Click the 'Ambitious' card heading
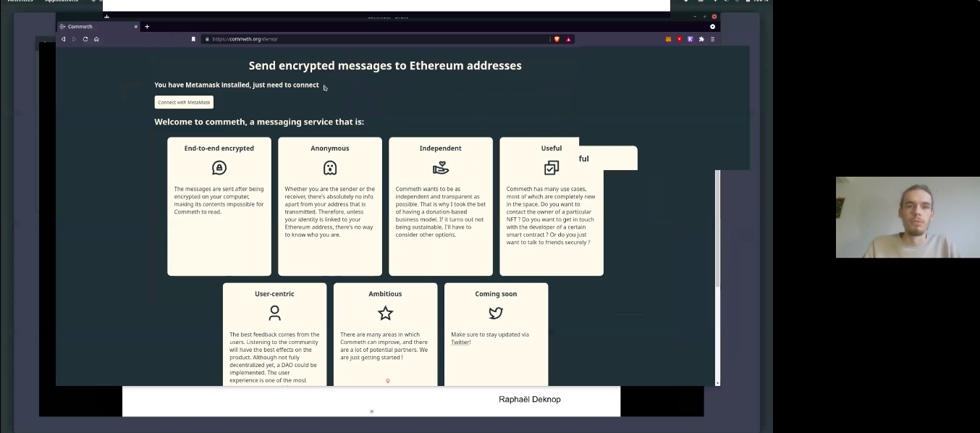Viewport: 980px width, 433px height. click(385, 294)
